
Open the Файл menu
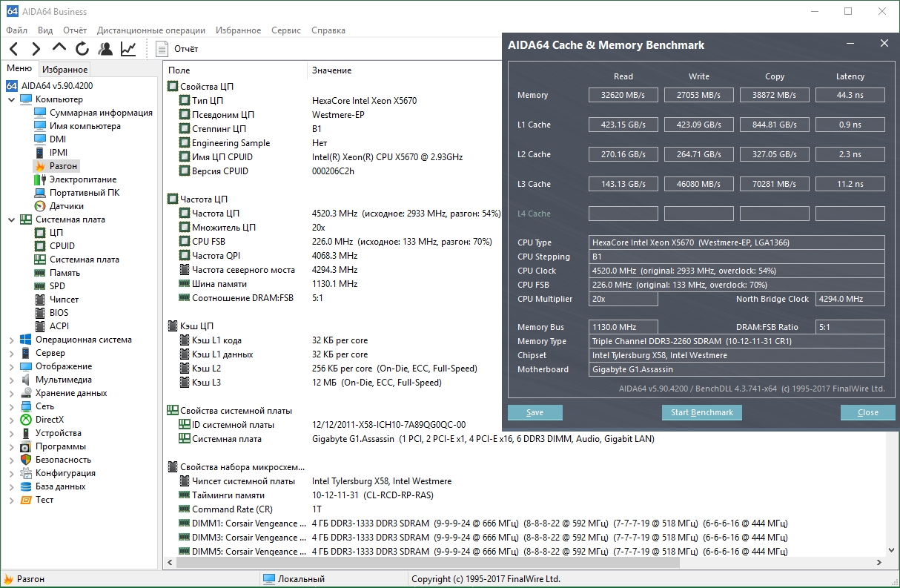16,30
